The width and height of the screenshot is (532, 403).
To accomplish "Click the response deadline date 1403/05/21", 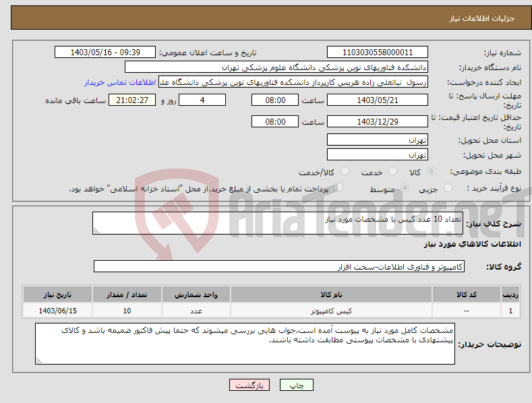I will pyautogui.click(x=378, y=100).
